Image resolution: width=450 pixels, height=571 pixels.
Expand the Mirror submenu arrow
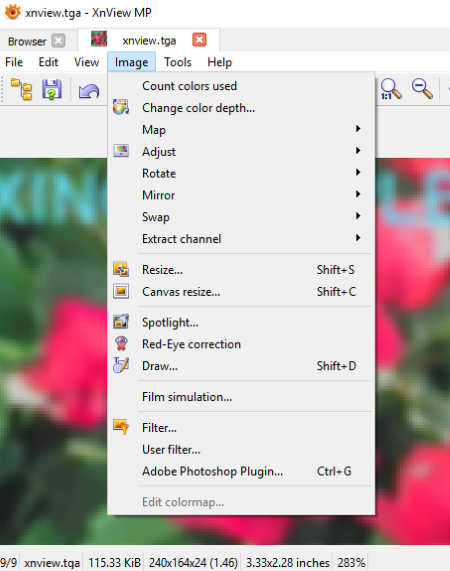point(358,194)
